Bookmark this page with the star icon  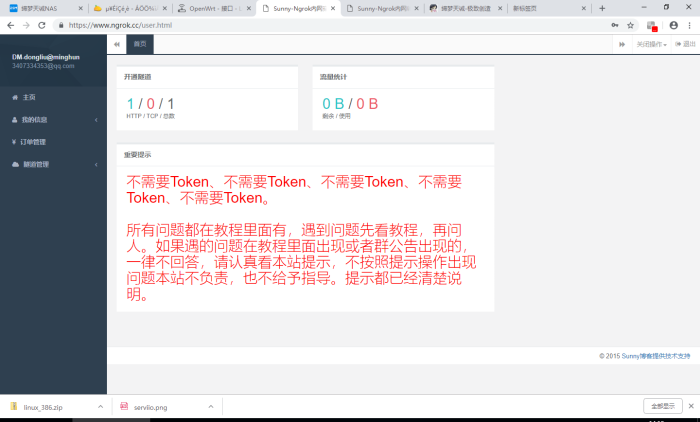coord(632,24)
